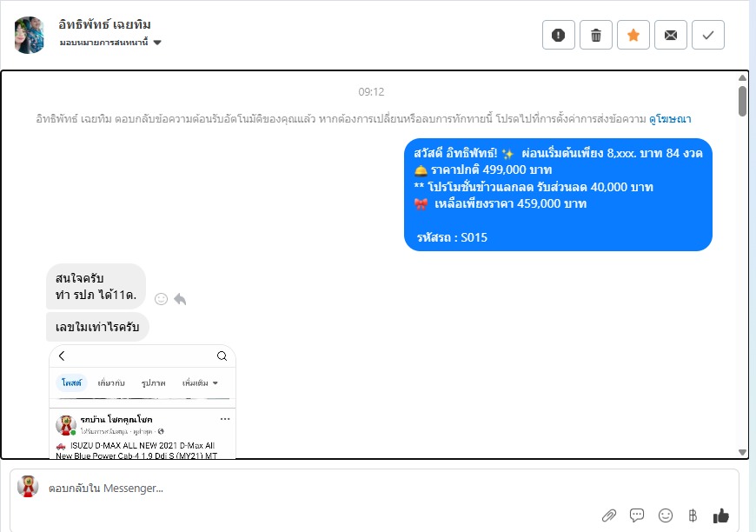Open saved replies speech bubble icon
Viewport: 756px width, 532px height.
[x=637, y=515]
